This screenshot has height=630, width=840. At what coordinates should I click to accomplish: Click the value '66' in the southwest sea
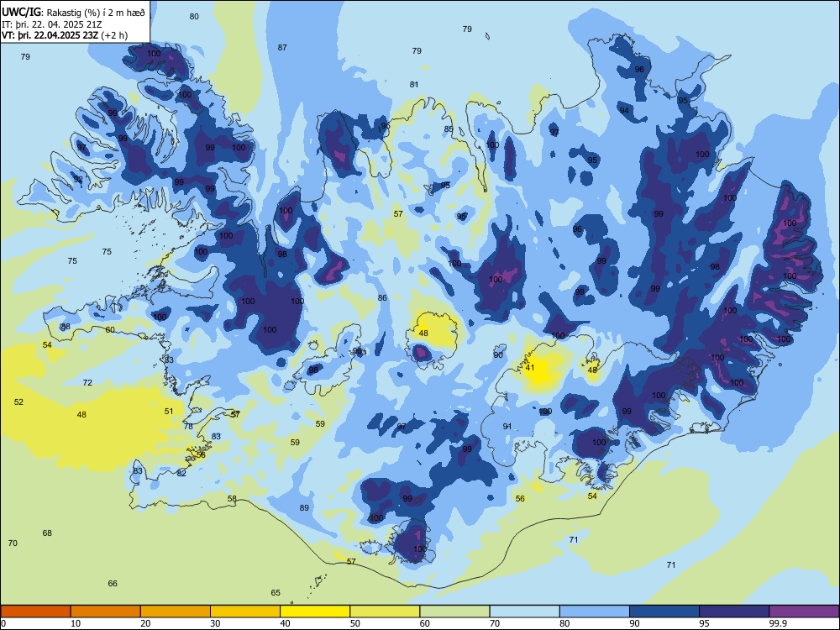tap(113, 584)
